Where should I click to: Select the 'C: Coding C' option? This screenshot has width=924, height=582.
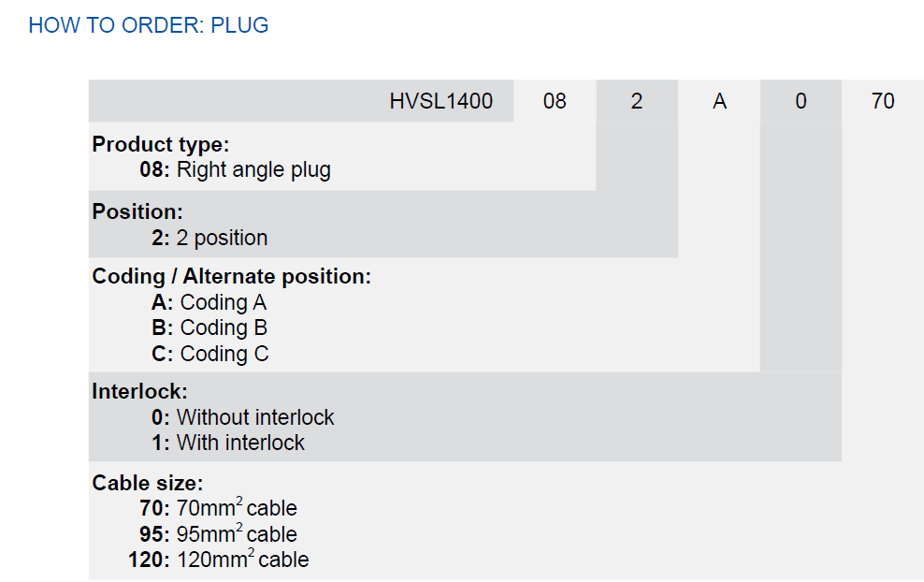click(209, 354)
